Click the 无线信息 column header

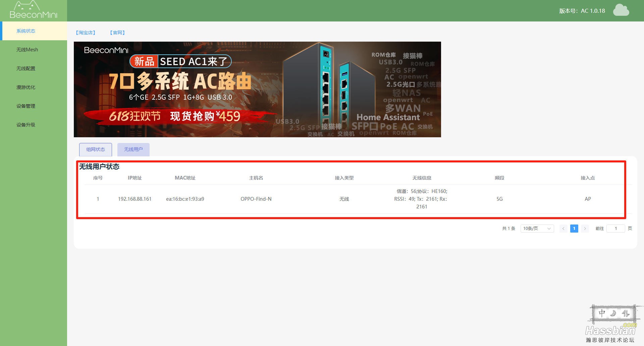tap(422, 178)
